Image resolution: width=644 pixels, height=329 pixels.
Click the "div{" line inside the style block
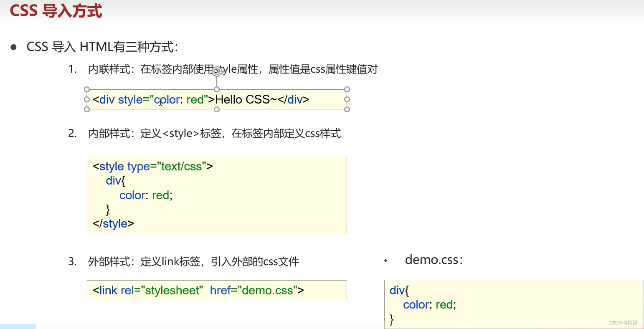pos(116,181)
